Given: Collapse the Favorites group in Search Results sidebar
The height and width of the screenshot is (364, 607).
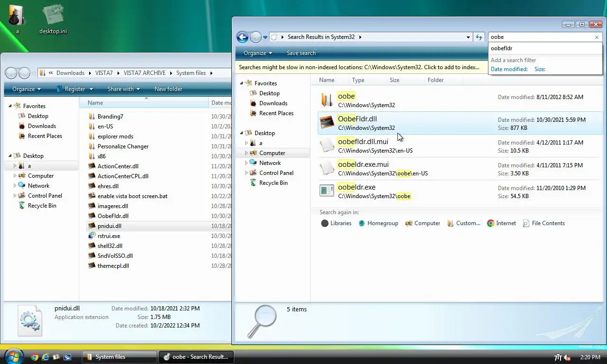Looking at the screenshot, I should [x=241, y=83].
